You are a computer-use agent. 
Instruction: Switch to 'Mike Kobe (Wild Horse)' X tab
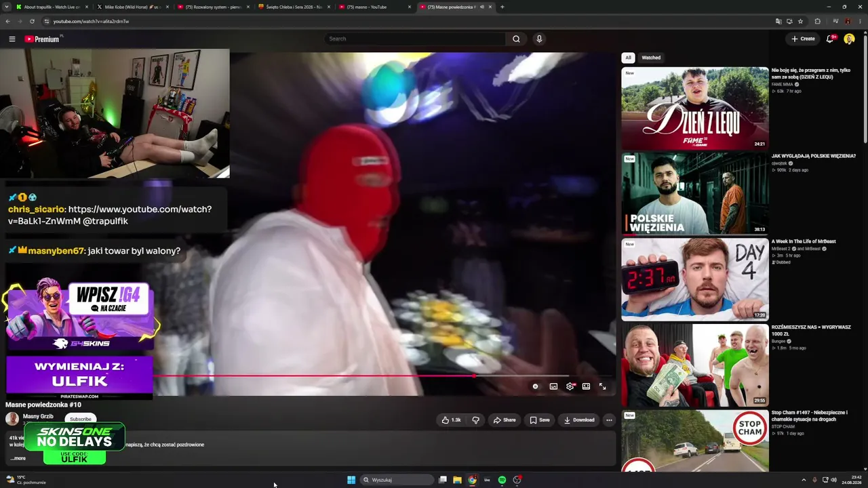pyautogui.click(x=133, y=7)
